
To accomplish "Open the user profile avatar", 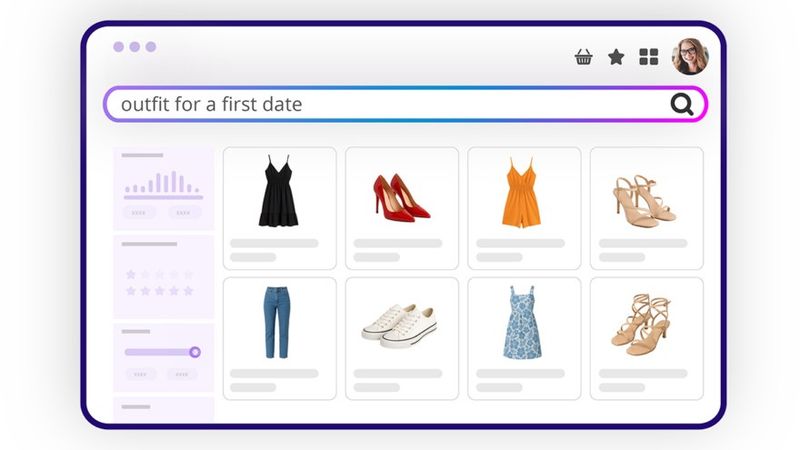I will tap(690, 57).
